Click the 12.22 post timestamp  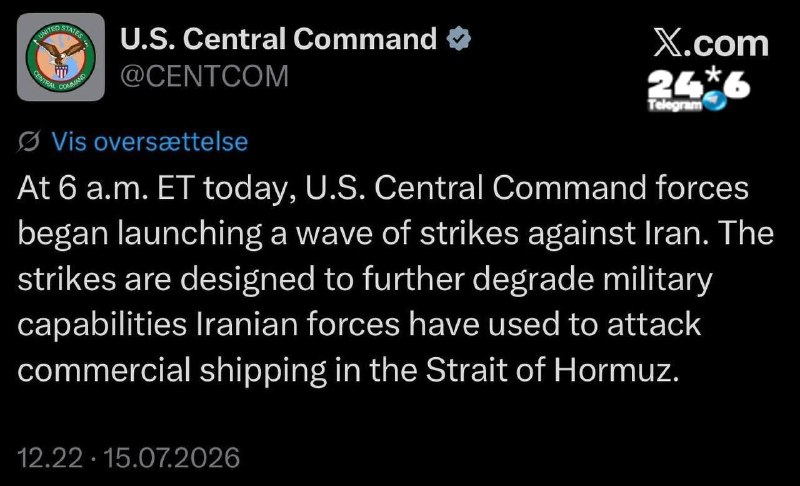click(x=50, y=457)
